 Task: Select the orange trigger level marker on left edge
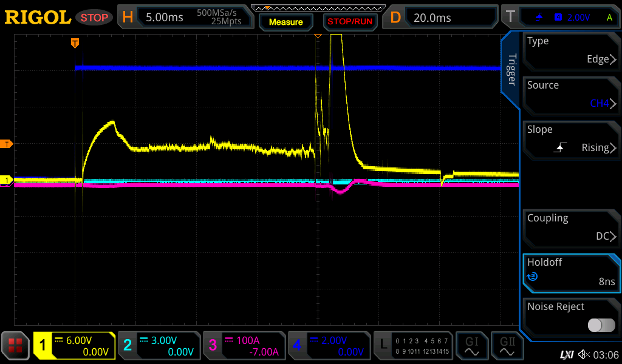[7, 144]
